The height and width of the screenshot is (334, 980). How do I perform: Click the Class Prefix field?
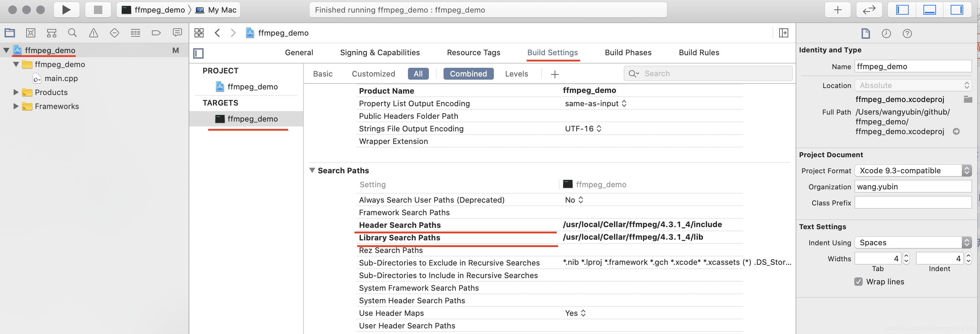tap(913, 202)
